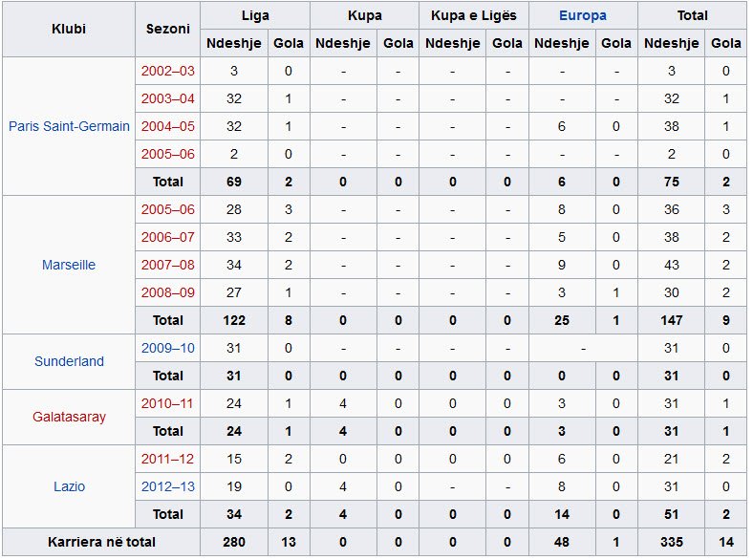
Task: Click the Klubi column header cell
Action: pyautogui.click(x=69, y=29)
